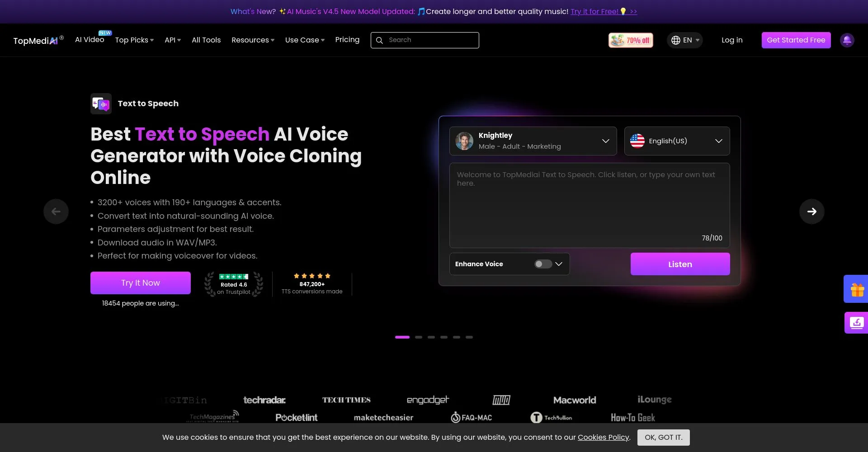
Task: Go to next slide with right arrow
Action: pos(811,212)
